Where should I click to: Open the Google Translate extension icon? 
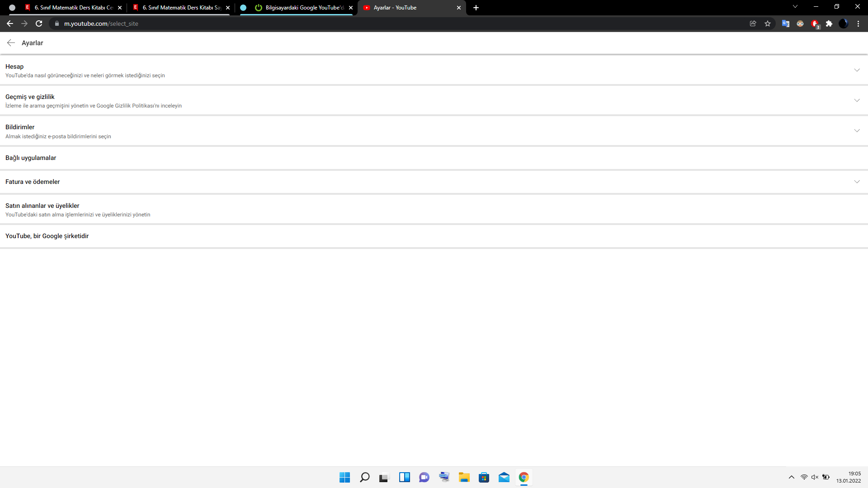[786, 23]
